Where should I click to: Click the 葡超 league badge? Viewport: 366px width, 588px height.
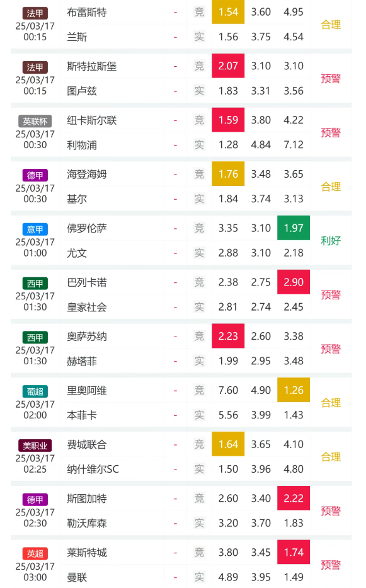(35, 391)
